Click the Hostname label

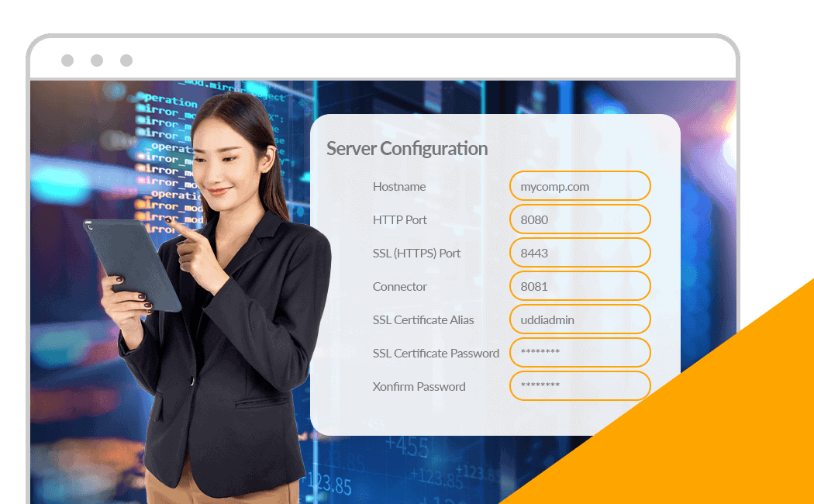(399, 186)
